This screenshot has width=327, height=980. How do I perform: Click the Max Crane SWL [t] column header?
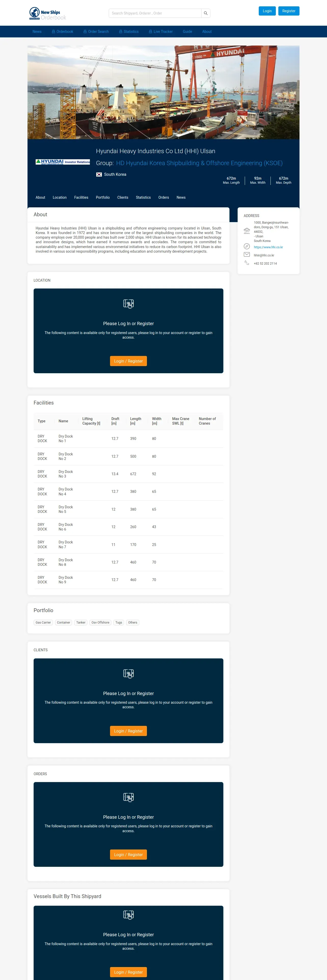[x=181, y=421]
